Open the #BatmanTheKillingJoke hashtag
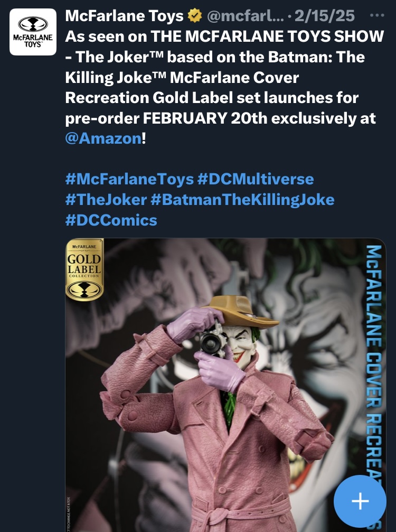The width and height of the screenshot is (396, 532). [242, 199]
